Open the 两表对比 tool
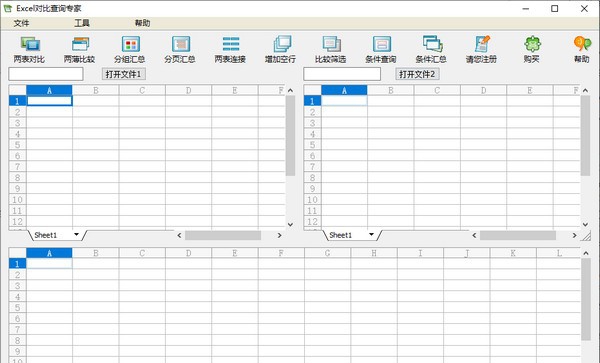The width and height of the screenshot is (600, 363). click(x=29, y=50)
